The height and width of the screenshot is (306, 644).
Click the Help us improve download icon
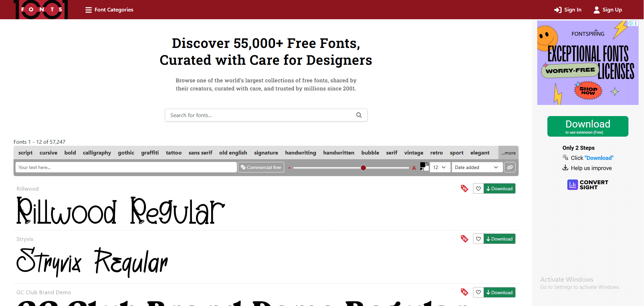[x=565, y=168]
